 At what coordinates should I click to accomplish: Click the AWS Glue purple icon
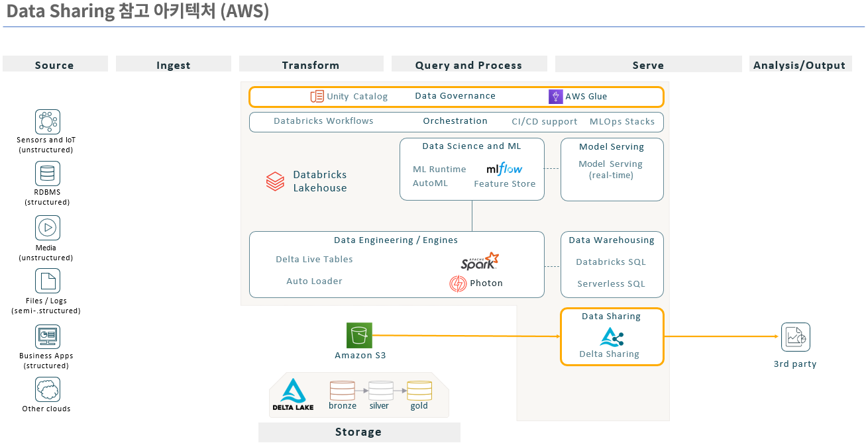coord(555,97)
